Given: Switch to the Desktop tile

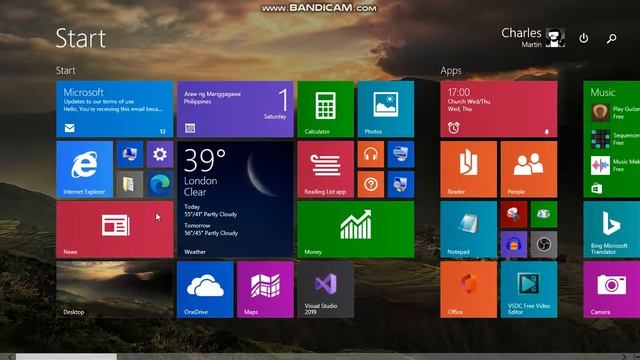Looking at the screenshot, I should (x=115, y=290).
